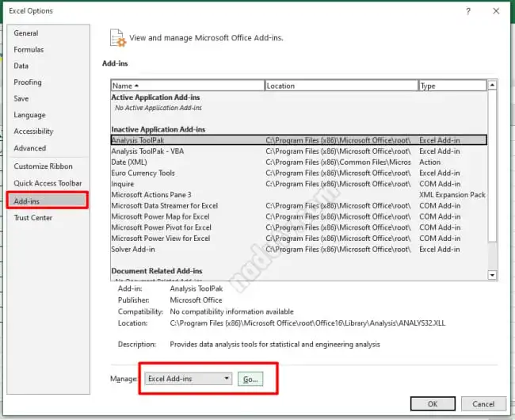515x420 pixels.
Task: Select Microsoft Power View for Excel
Action: click(x=299, y=238)
